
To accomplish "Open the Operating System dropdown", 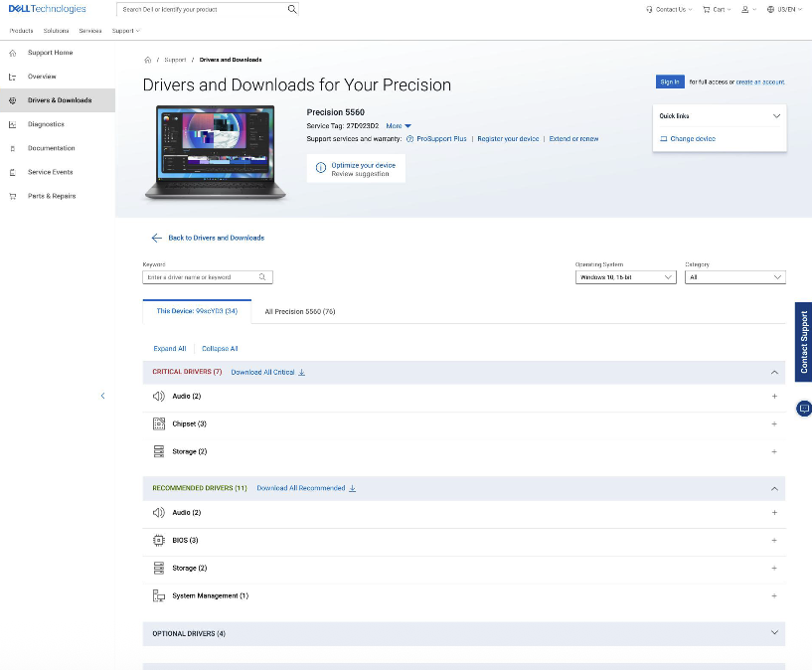I will pyautogui.click(x=625, y=277).
